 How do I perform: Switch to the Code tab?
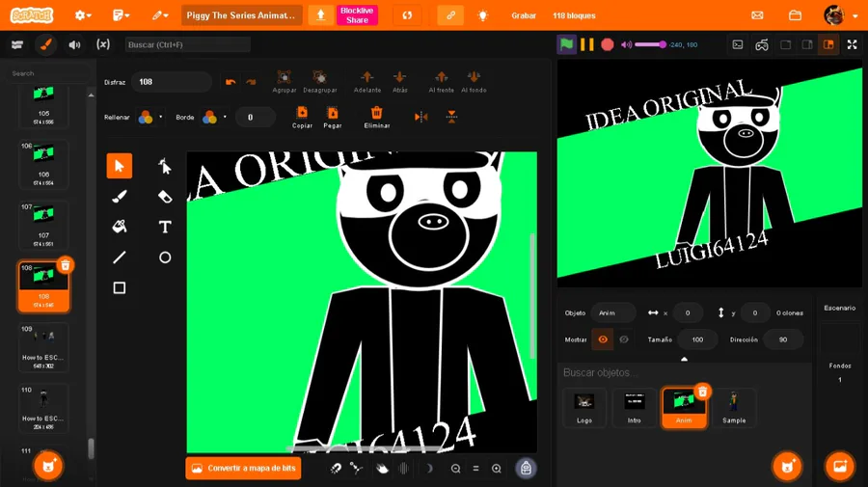(x=17, y=44)
